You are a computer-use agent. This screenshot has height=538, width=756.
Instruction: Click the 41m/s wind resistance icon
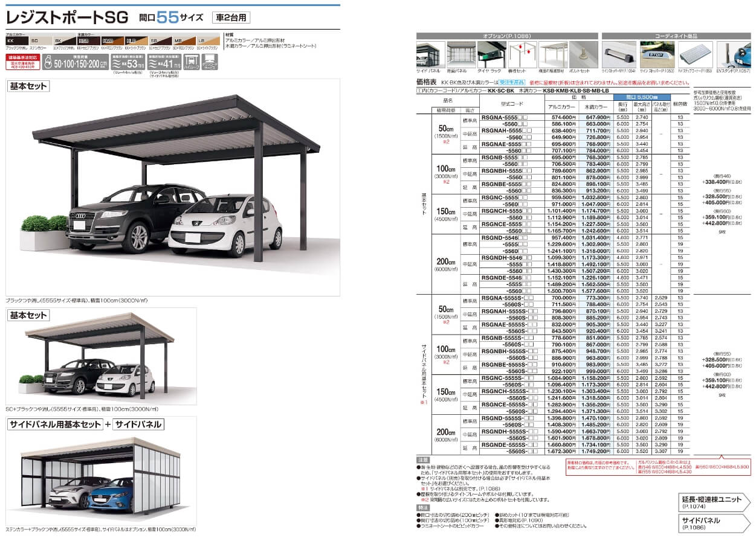(x=163, y=61)
